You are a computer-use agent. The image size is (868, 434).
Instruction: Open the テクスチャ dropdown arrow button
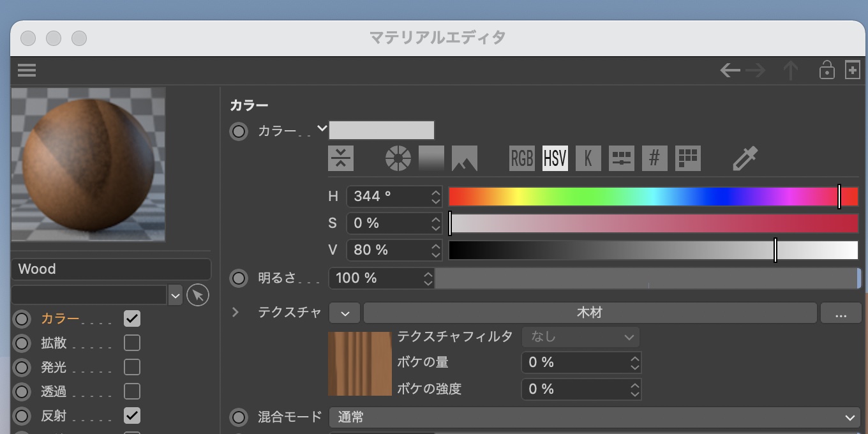pos(345,313)
